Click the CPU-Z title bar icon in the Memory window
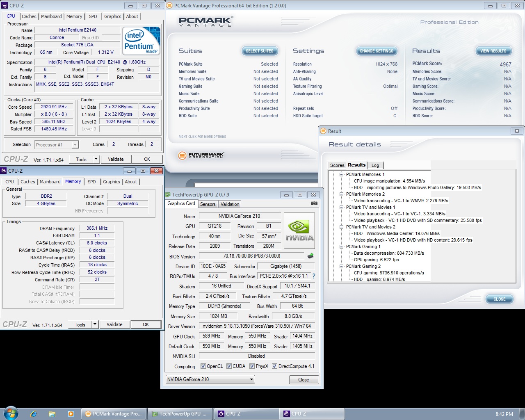 [x=4, y=171]
